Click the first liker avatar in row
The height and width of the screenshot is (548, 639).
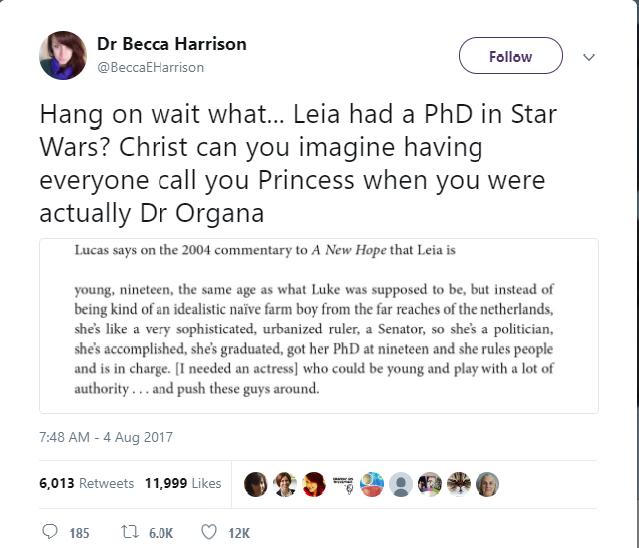pos(255,484)
